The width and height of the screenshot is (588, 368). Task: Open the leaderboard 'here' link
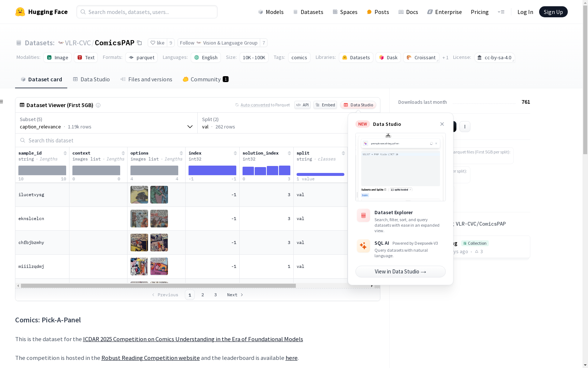291,358
